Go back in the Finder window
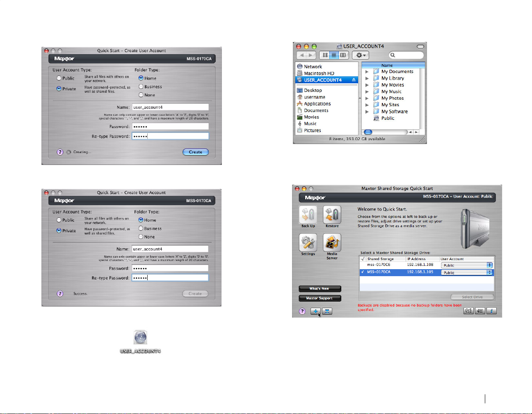The height and width of the screenshot is (414, 532). click(x=301, y=55)
